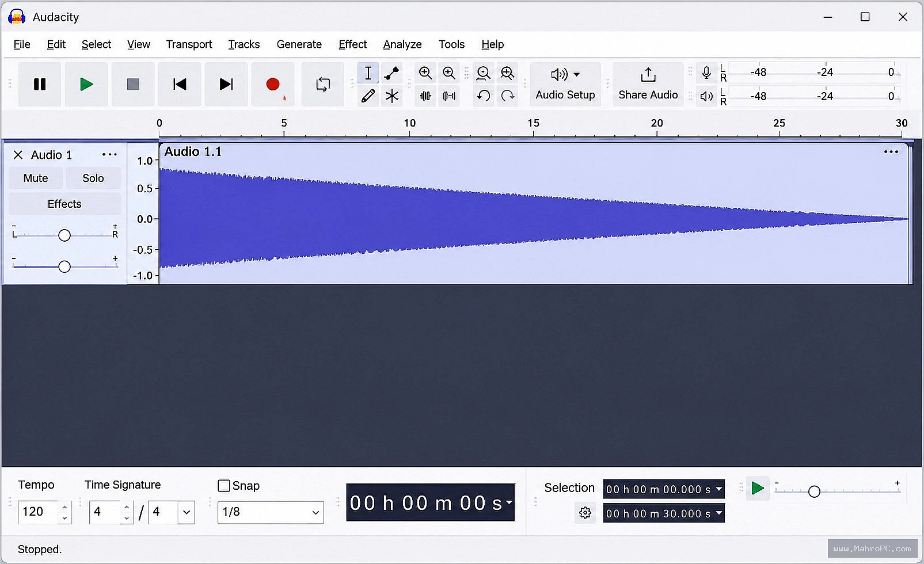Click the track gain slider knob
Viewport: 924px width, 564px height.
64,266
